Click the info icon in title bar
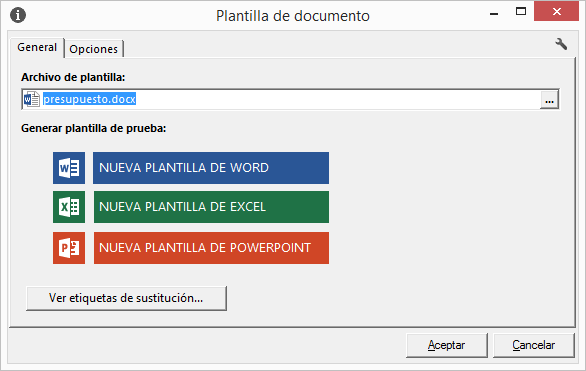586x371 pixels. point(18,15)
